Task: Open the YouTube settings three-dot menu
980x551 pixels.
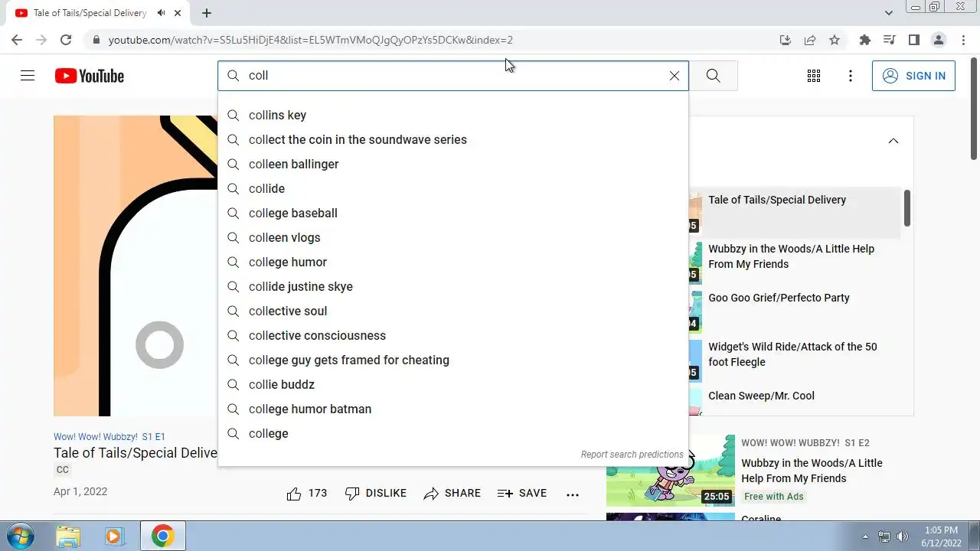Action: tap(851, 76)
